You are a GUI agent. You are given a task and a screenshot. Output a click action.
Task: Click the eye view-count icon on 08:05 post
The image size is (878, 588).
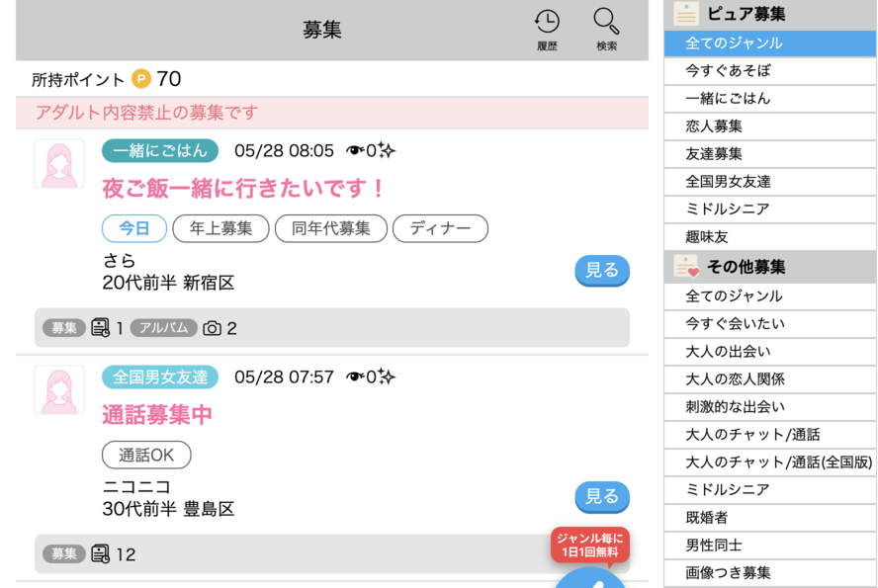click(355, 150)
